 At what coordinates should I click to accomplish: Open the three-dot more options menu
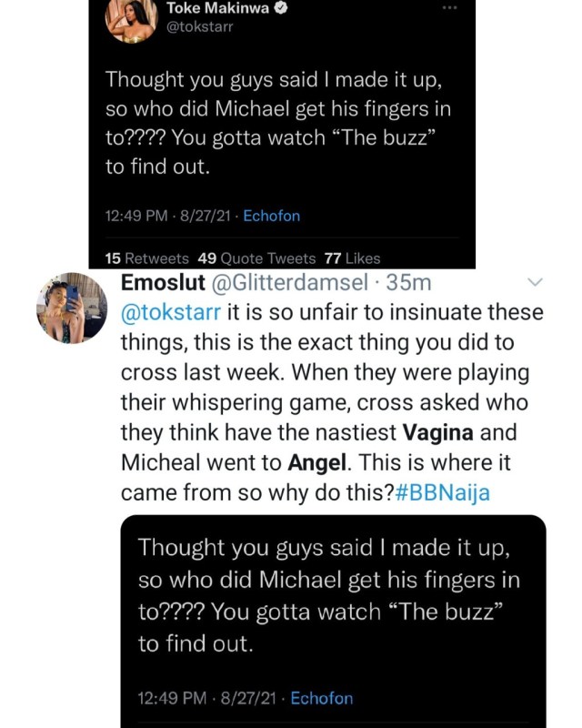[450, 8]
